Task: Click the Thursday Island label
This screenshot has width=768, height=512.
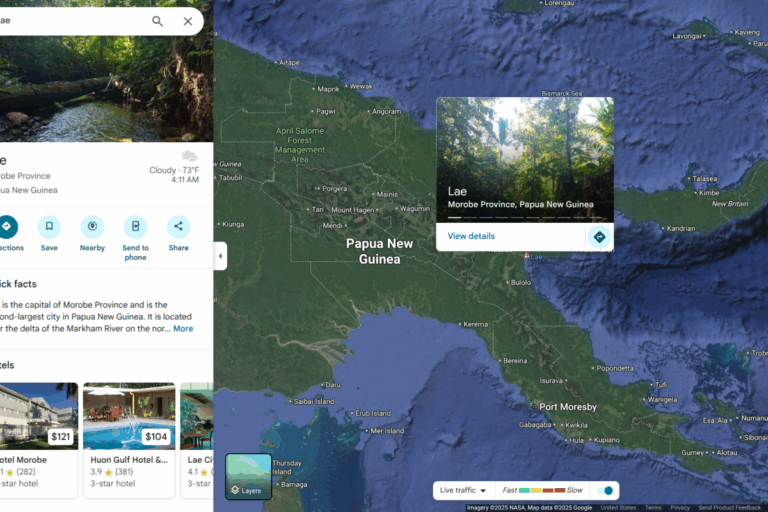Action: point(287,467)
